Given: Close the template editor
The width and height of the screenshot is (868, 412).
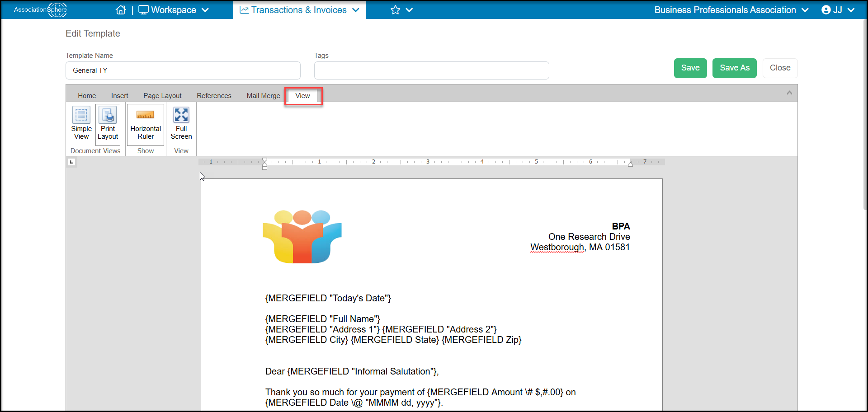Looking at the screenshot, I should [x=780, y=68].
